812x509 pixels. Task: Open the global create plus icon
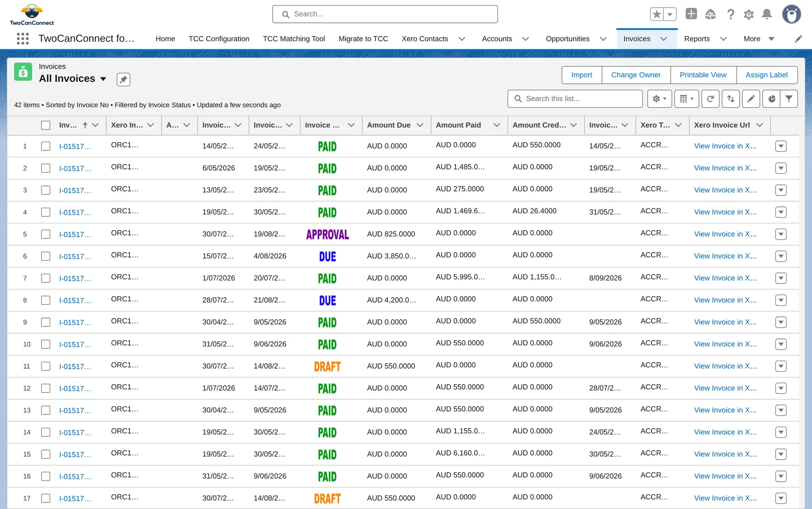point(691,14)
